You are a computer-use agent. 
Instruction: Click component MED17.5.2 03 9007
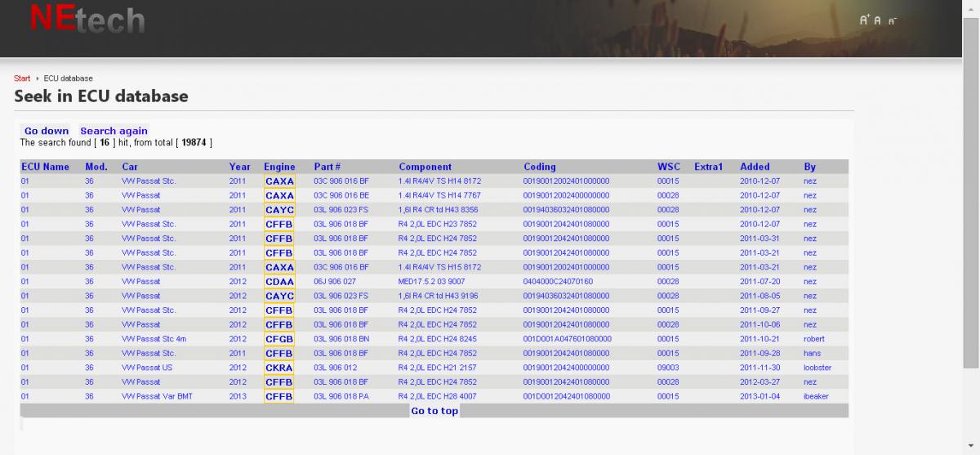(x=432, y=281)
